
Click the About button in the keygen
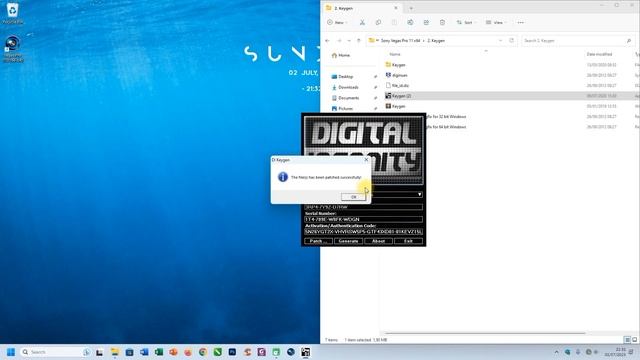coord(378,241)
